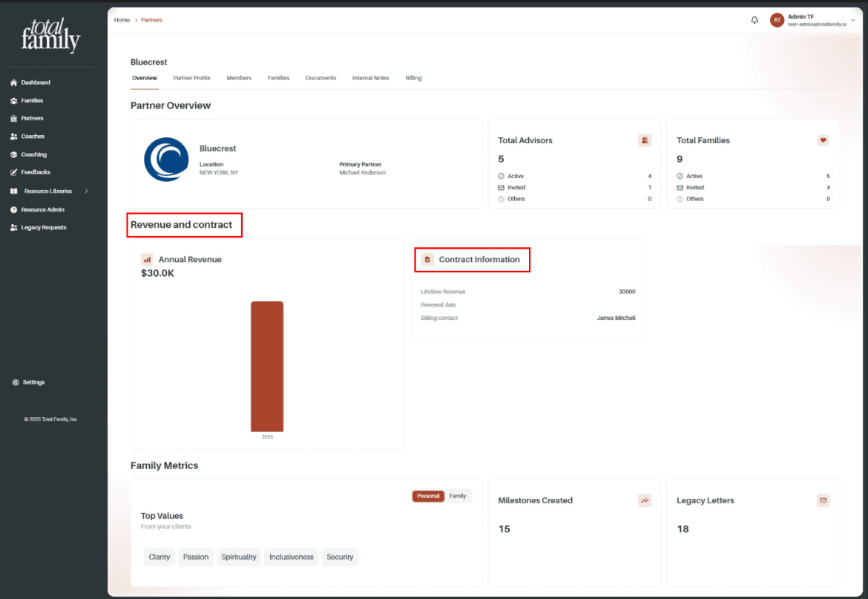The width and height of the screenshot is (868, 599).
Task: Click the Legacy Letters envelope icon
Action: [x=823, y=500]
